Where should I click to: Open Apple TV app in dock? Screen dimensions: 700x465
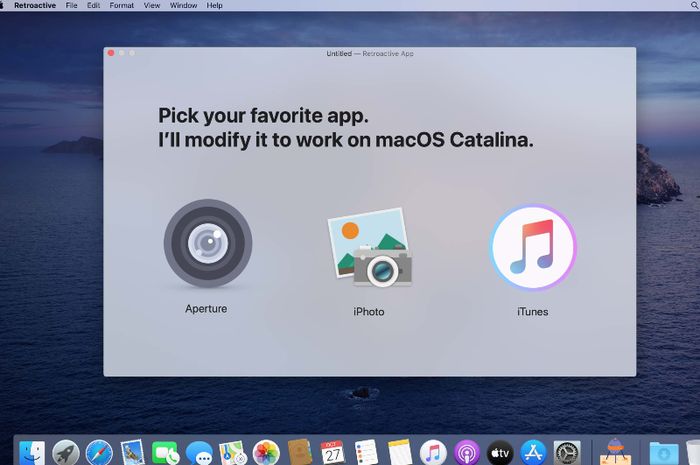tap(500, 453)
